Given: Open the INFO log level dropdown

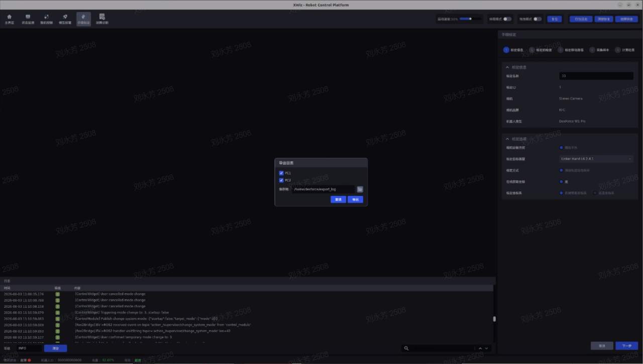Looking at the screenshot, I should (29, 348).
